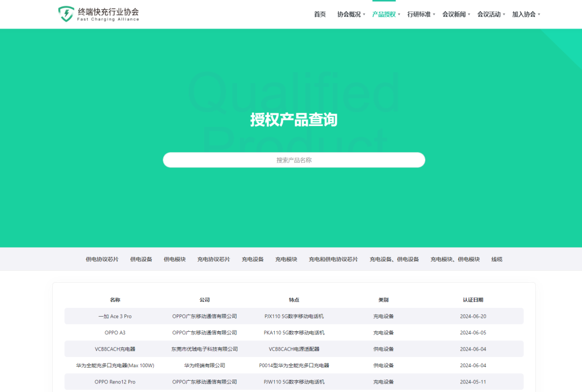Click the 名称 column header
582x392 pixels.
tap(115, 300)
